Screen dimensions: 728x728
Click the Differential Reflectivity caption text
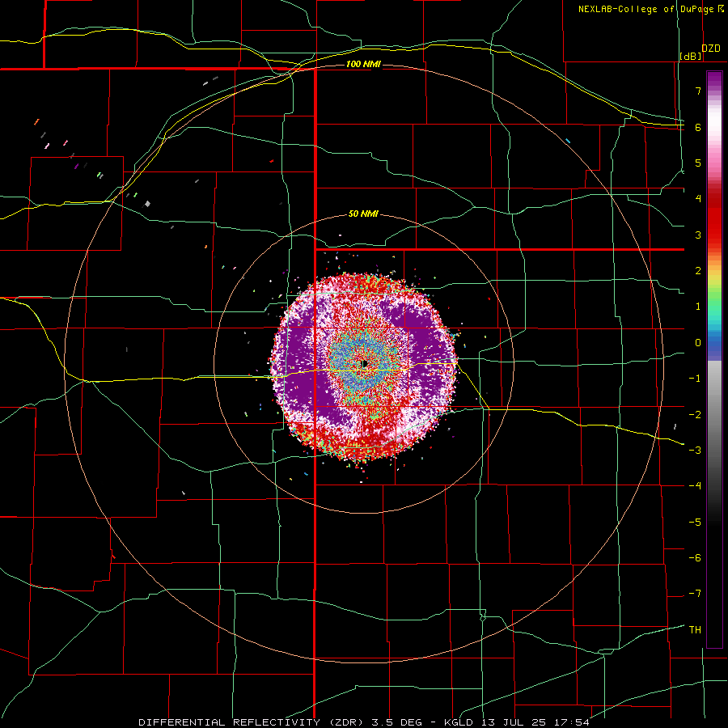click(x=363, y=722)
